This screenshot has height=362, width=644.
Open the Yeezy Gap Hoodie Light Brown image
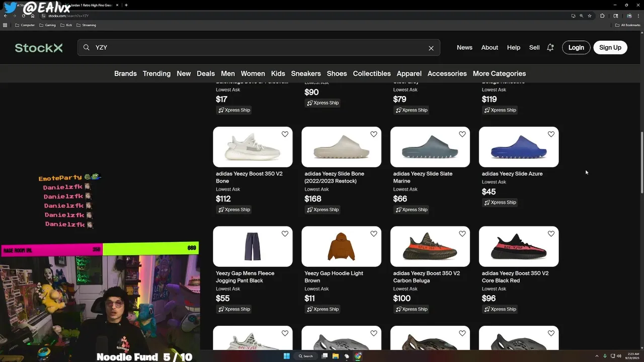point(341,246)
